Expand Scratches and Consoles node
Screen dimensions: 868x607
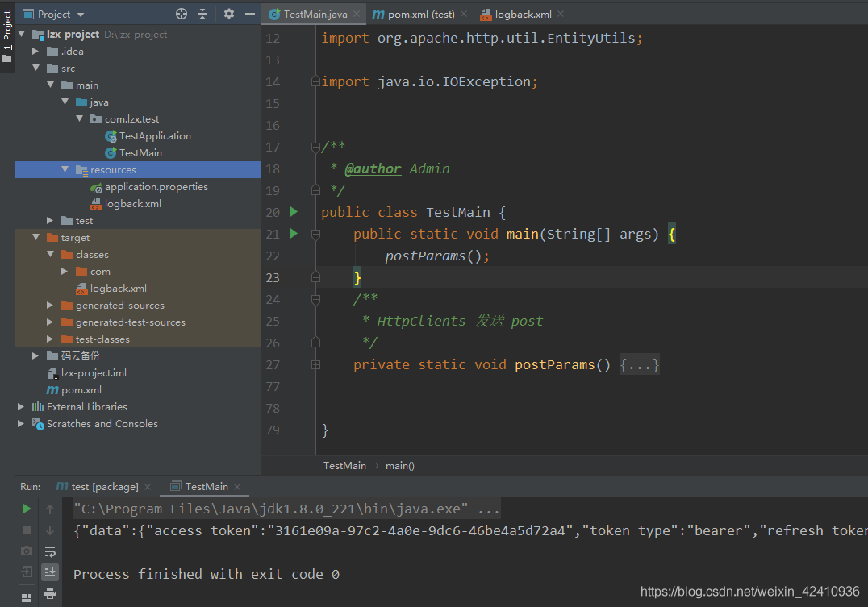21,423
